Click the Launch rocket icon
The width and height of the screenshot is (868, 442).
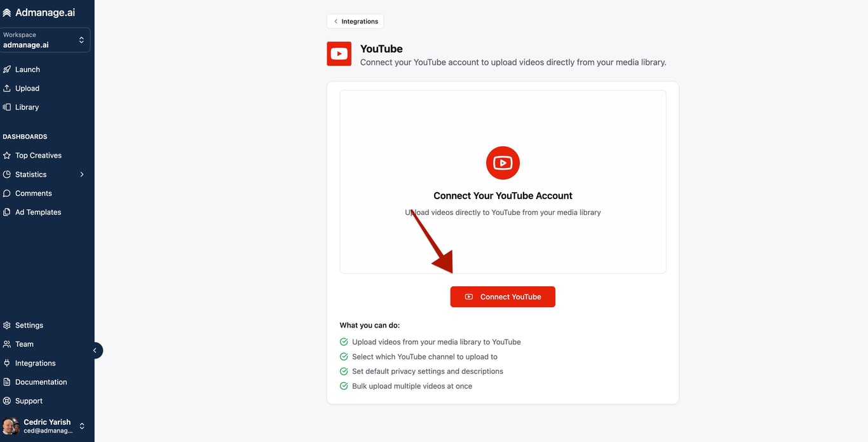pos(7,69)
